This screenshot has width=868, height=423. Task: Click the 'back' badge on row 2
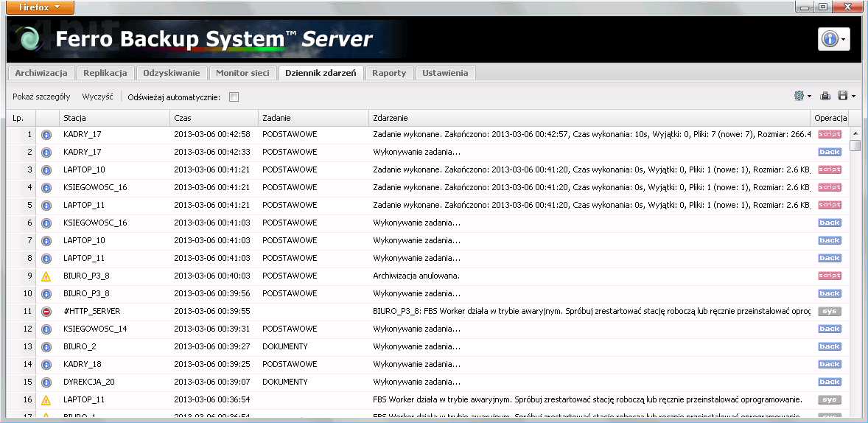tap(829, 153)
